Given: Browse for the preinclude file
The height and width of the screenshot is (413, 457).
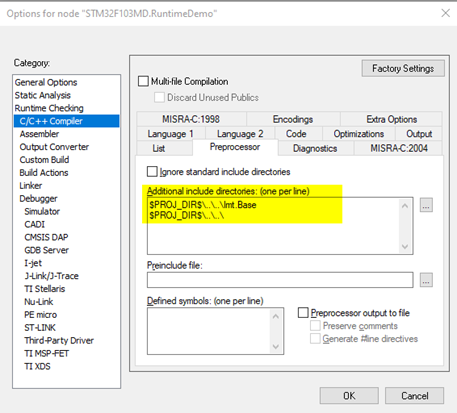Looking at the screenshot, I should (x=426, y=280).
